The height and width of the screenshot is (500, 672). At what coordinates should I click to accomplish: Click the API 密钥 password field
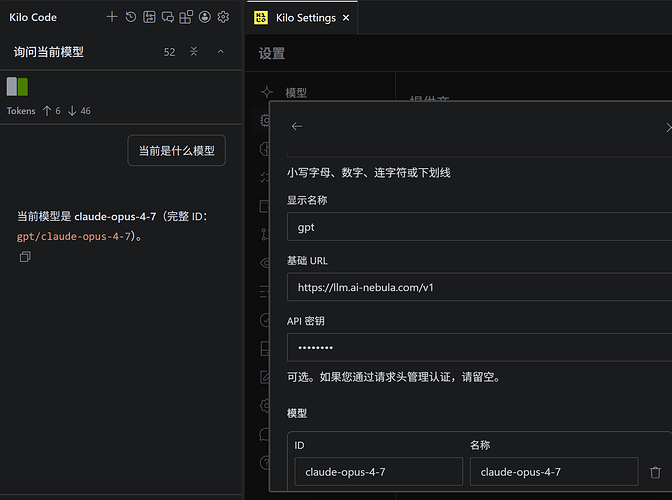[x=479, y=347]
